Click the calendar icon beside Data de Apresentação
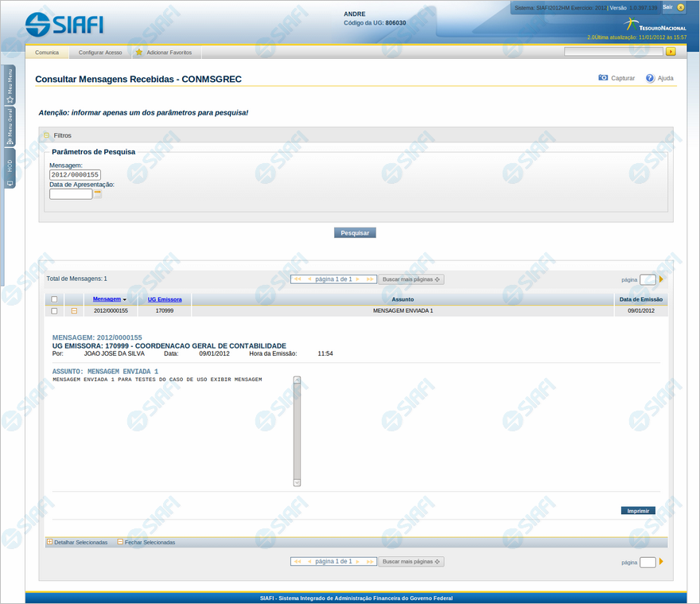The height and width of the screenshot is (604, 700). click(x=98, y=193)
